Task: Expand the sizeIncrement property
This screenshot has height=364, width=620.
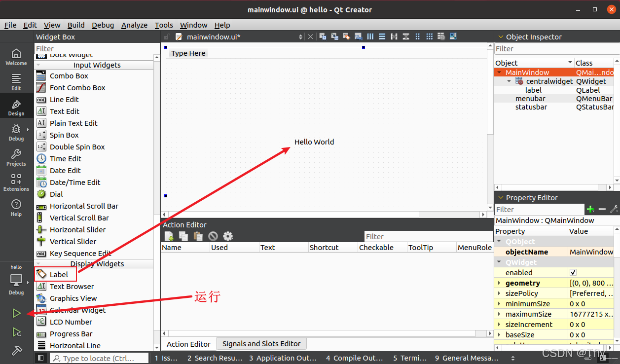Action: click(x=499, y=325)
